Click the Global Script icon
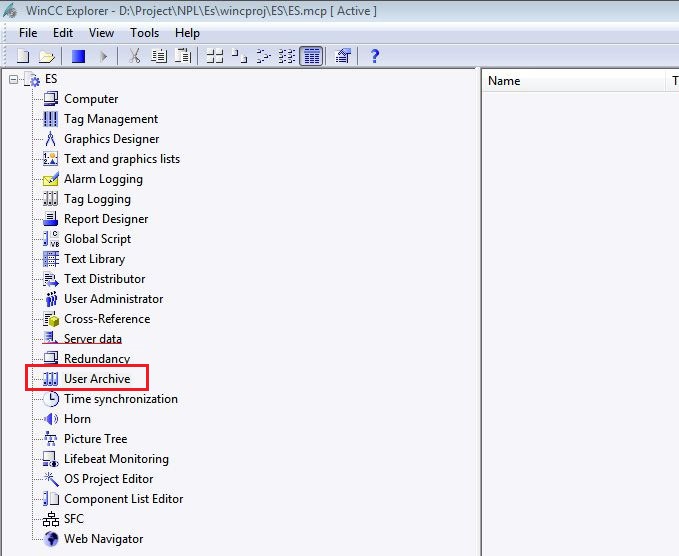This screenshot has width=679, height=556. pyautogui.click(x=51, y=239)
